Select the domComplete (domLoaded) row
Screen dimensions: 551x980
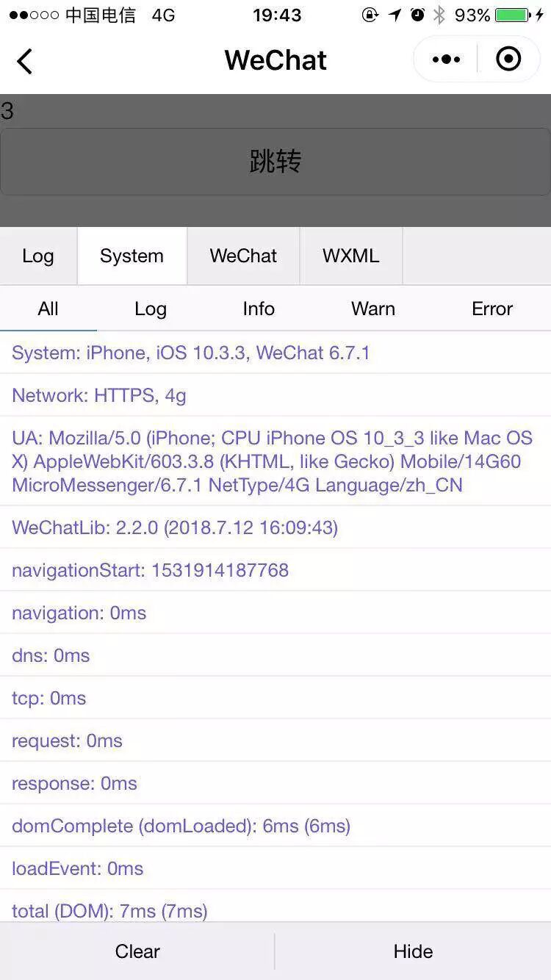(x=275, y=826)
